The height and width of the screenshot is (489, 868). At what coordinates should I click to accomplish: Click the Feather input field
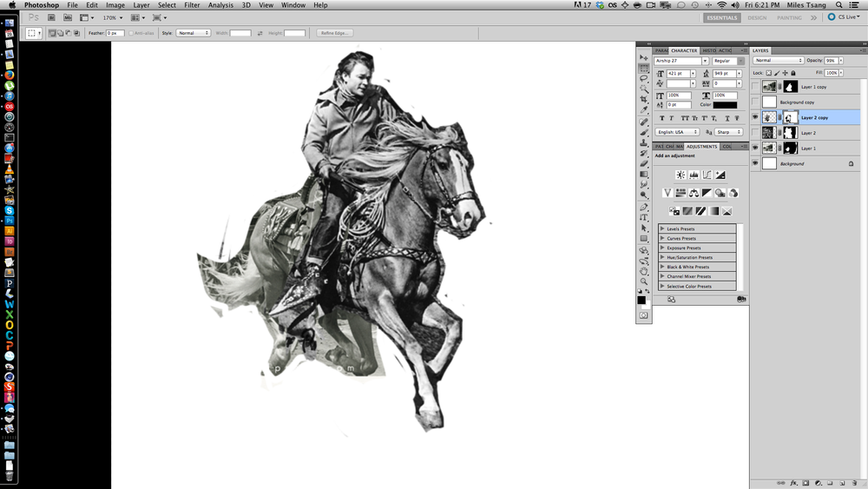[x=115, y=33]
